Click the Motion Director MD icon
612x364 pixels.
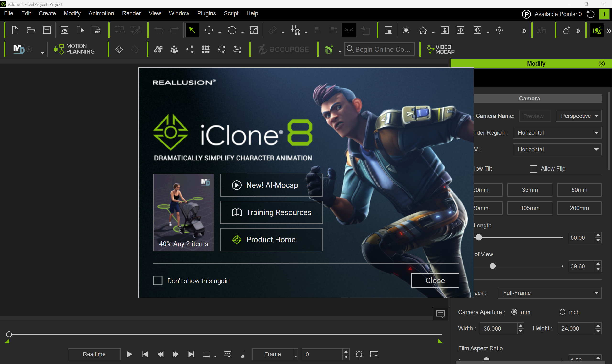click(x=19, y=49)
